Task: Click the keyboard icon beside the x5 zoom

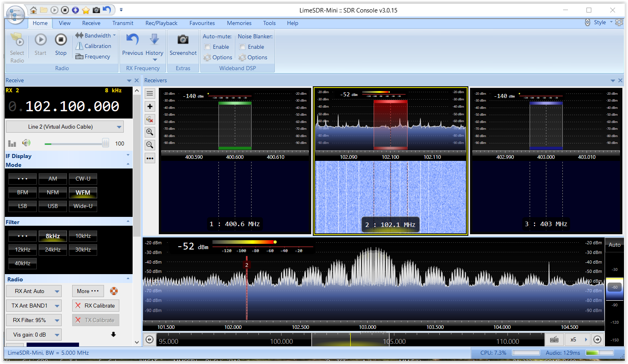Action: point(554,339)
